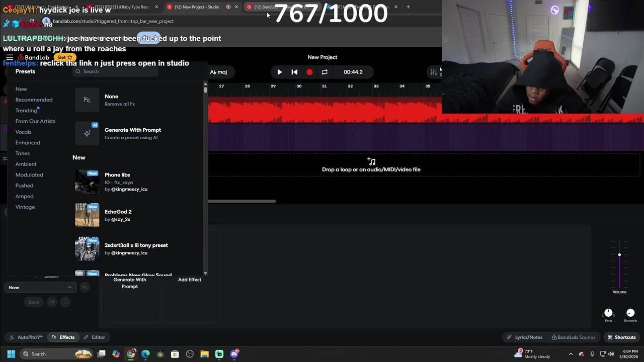The width and height of the screenshot is (644, 362).
Task: Click the share arrow icon beside Save
Action: (52, 302)
